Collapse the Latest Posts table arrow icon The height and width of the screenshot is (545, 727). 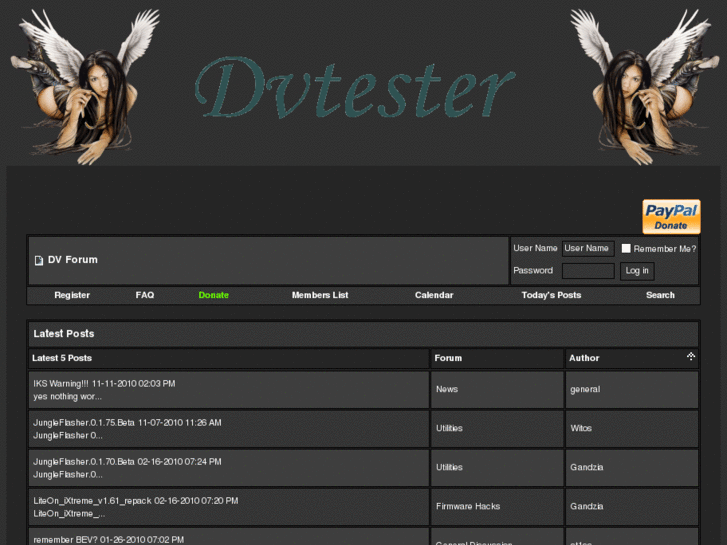pos(691,356)
